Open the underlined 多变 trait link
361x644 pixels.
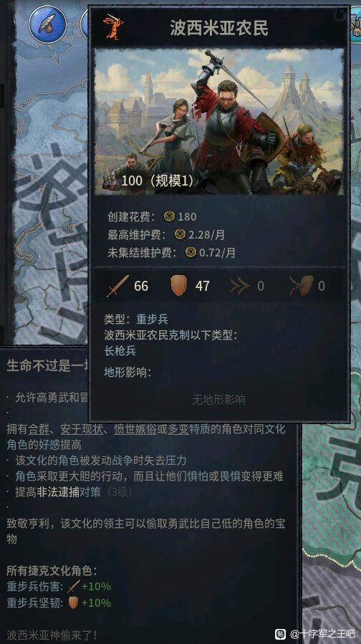(x=178, y=430)
